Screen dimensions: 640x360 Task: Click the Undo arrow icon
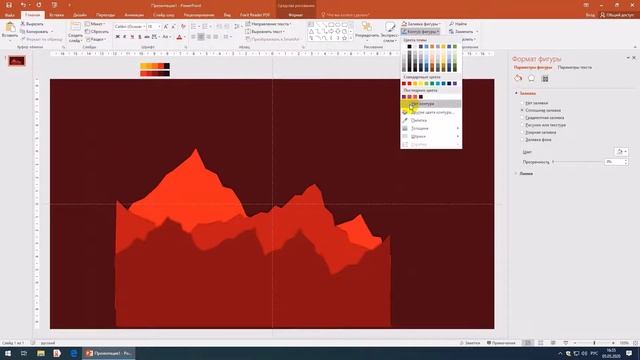coord(23,5)
